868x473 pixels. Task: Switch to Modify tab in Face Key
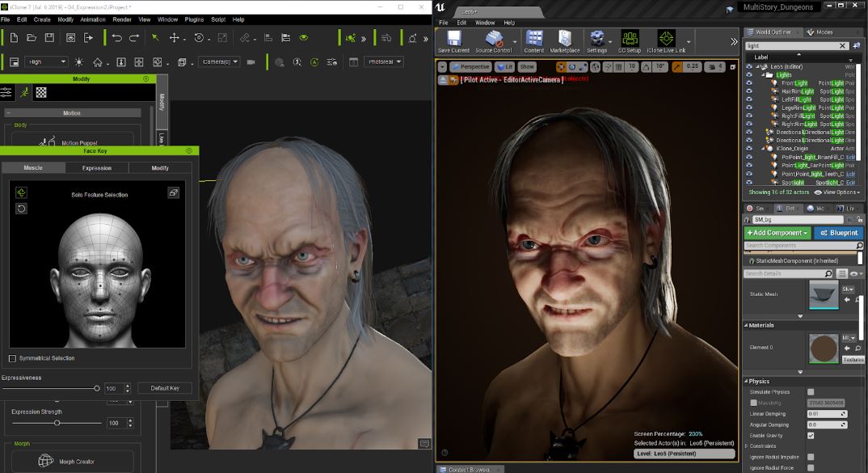click(x=160, y=168)
